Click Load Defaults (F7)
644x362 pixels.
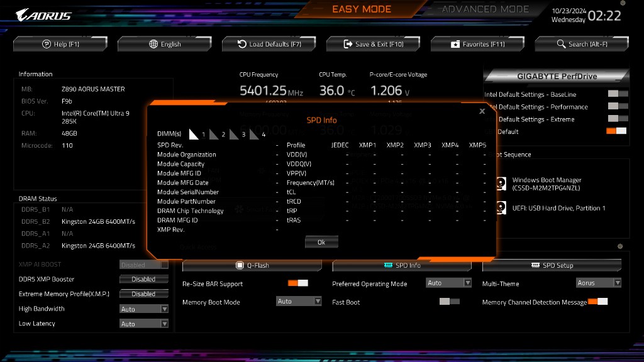269,44
